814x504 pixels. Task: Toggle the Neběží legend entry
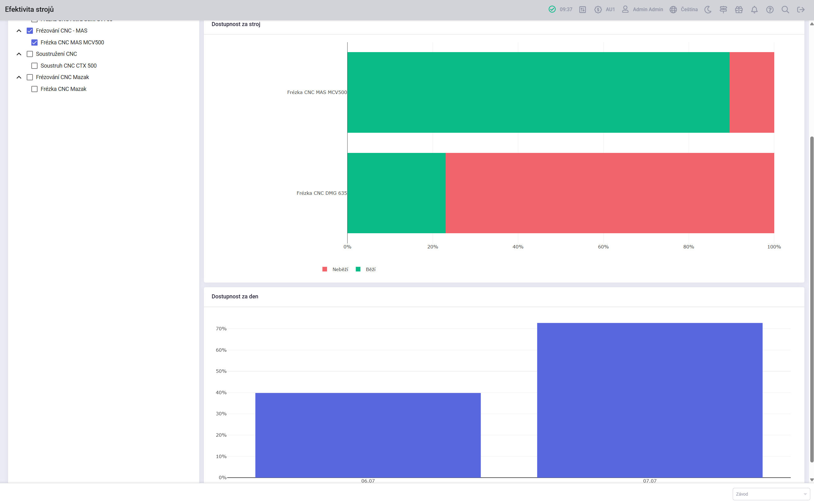(335, 269)
